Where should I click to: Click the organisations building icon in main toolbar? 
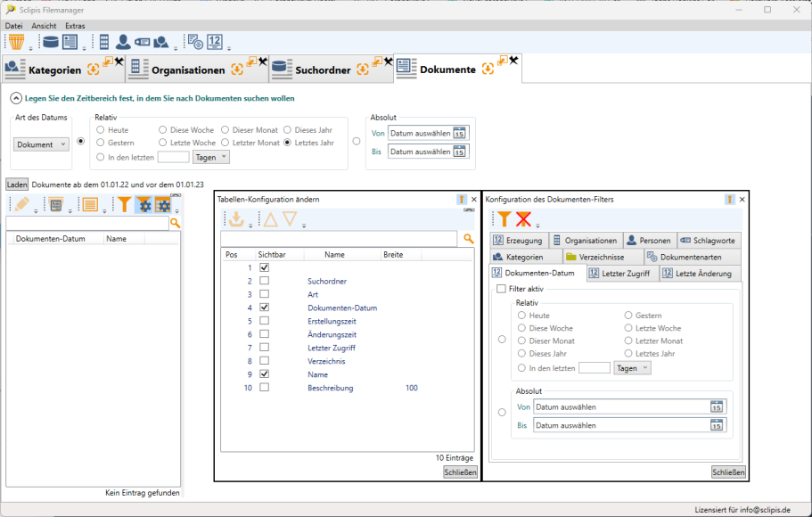[x=104, y=41]
